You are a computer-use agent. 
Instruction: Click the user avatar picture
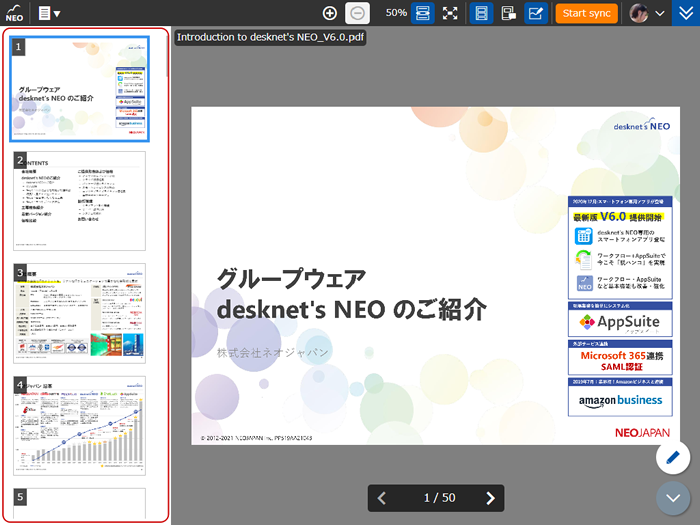(638, 13)
